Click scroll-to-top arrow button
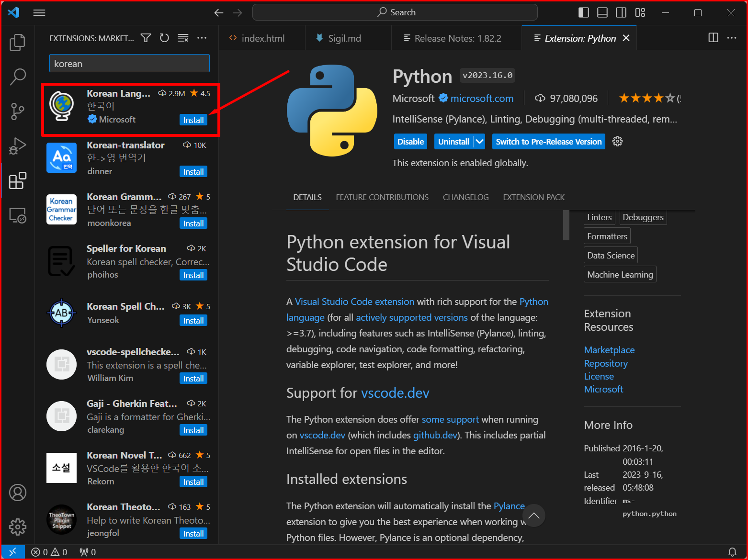 point(534,515)
